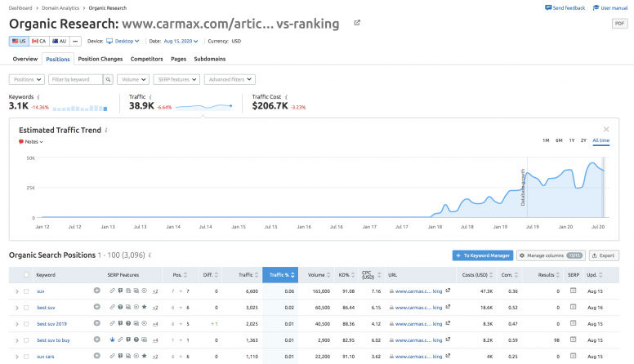Check the box for suv cars row

coord(26,356)
